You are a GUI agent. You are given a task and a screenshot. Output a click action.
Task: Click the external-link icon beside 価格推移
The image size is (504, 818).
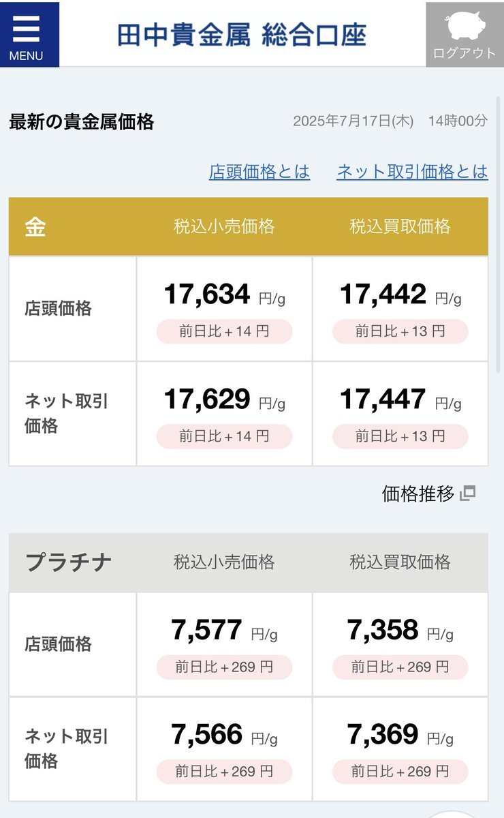tap(467, 494)
